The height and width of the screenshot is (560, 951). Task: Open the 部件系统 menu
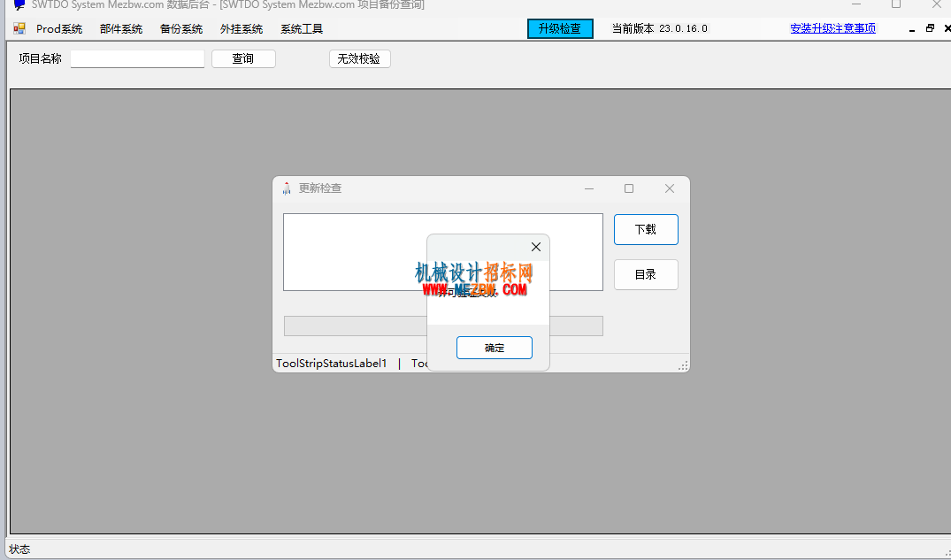(120, 28)
